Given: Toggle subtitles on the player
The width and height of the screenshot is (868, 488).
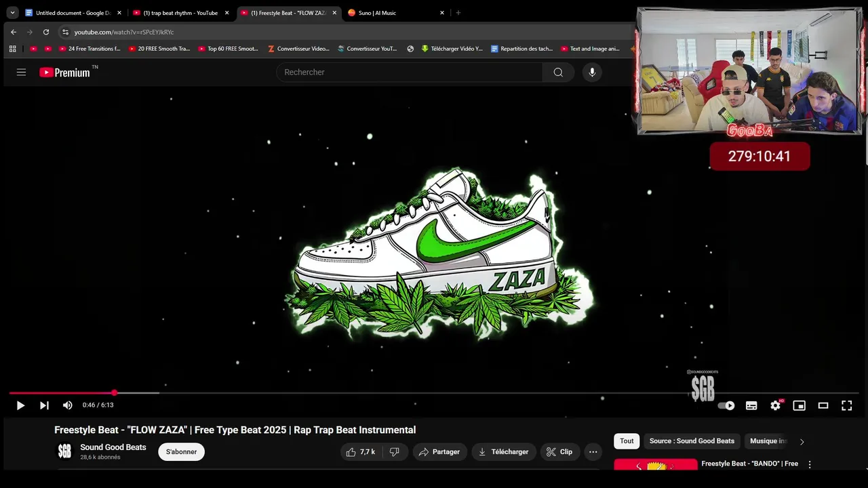Looking at the screenshot, I should (751, 405).
